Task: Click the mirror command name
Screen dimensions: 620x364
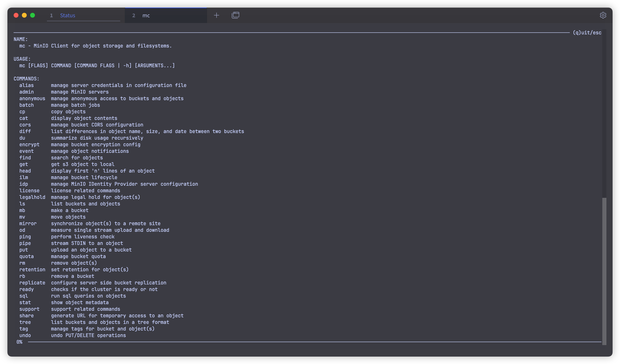Action: pyautogui.click(x=28, y=223)
